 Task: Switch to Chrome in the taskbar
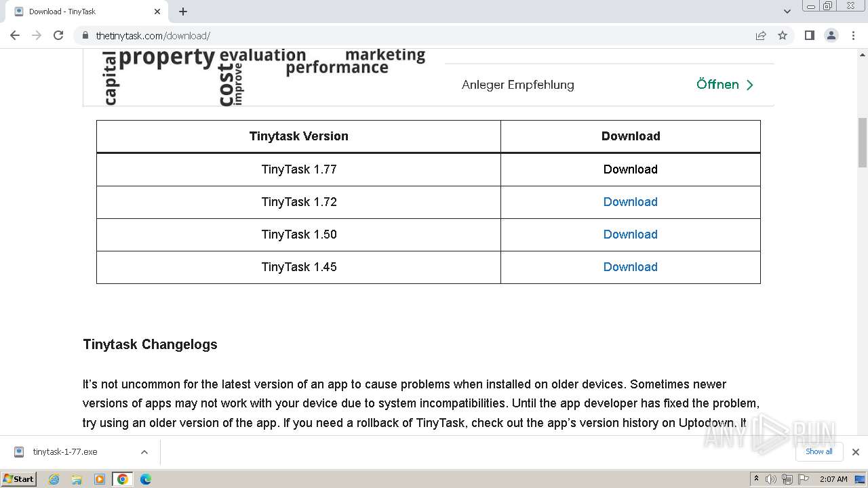click(x=123, y=479)
